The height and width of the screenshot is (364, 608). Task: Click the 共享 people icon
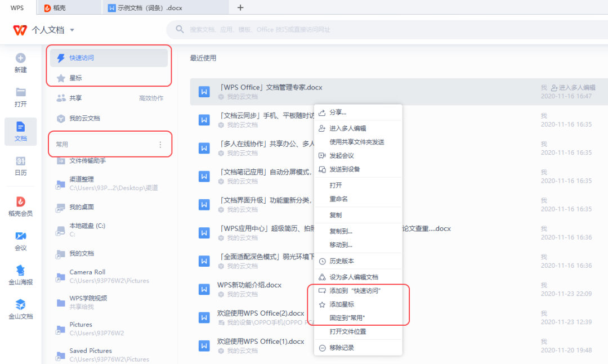[x=61, y=98]
